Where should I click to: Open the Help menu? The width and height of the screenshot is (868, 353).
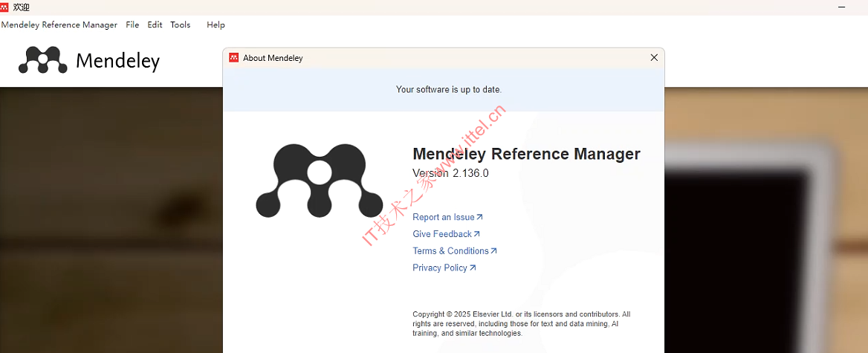click(216, 25)
